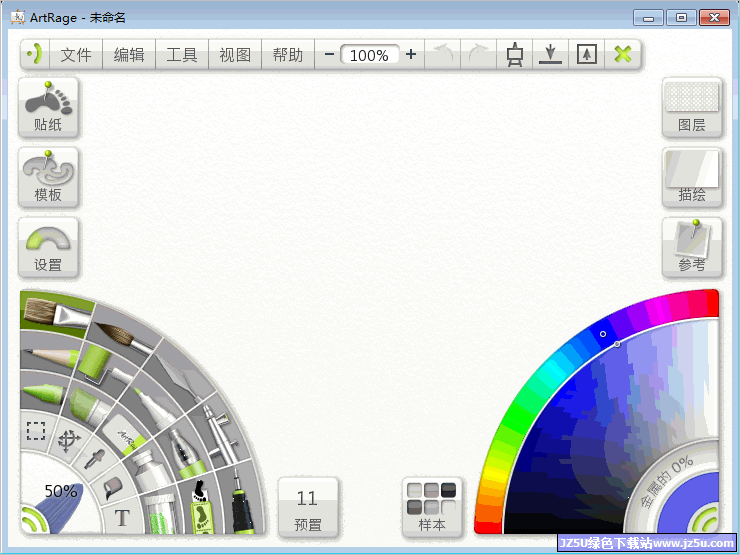Screen dimensions: 740x555
Task: Select the Transform arrows tool
Action: coord(69,442)
